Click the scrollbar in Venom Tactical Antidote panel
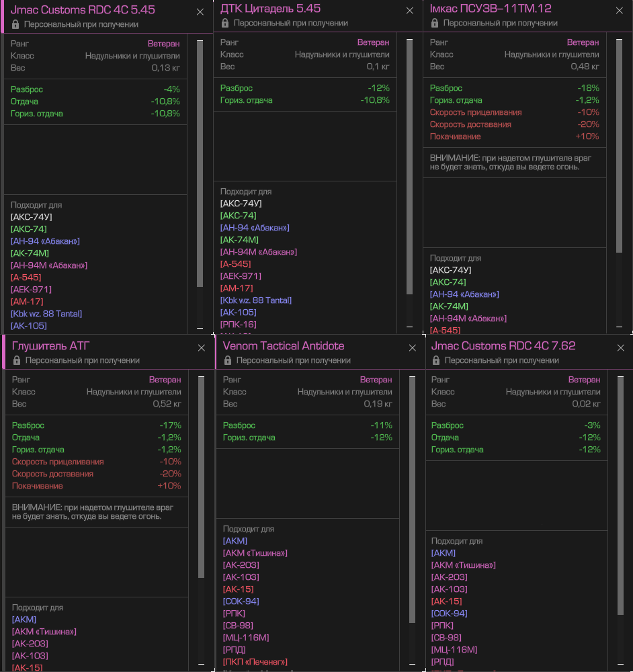This screenshot has height=672, width=633. [x=412, y=499]
